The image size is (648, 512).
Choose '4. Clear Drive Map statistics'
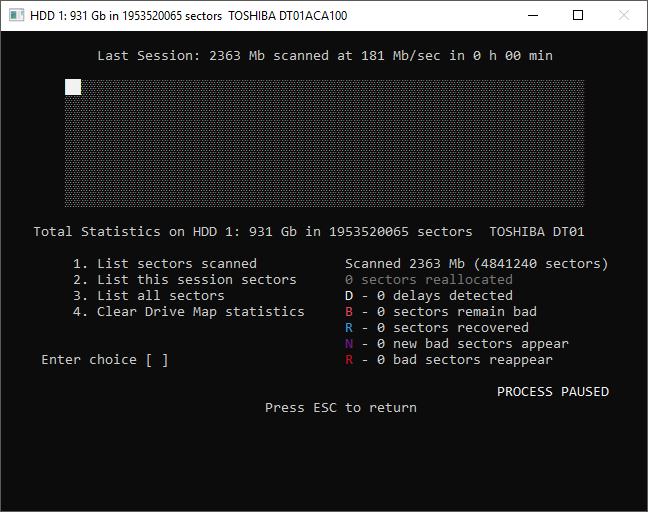[x=188, y=312]
